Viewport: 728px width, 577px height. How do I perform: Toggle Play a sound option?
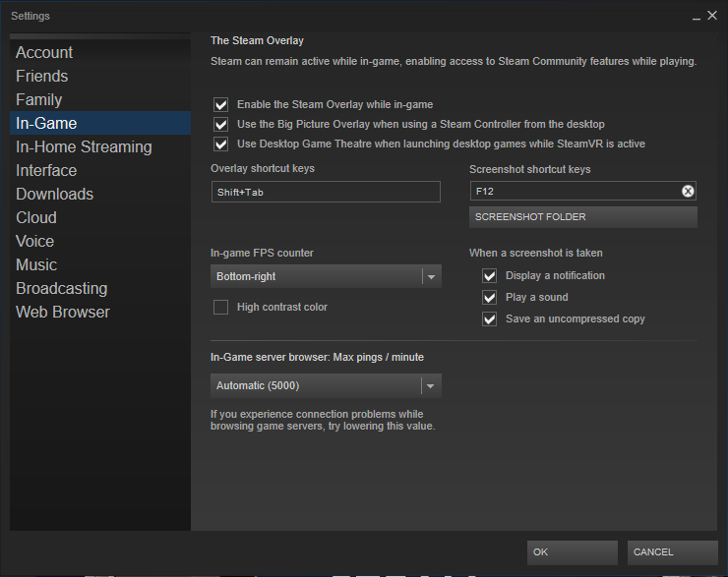[489, 297]
